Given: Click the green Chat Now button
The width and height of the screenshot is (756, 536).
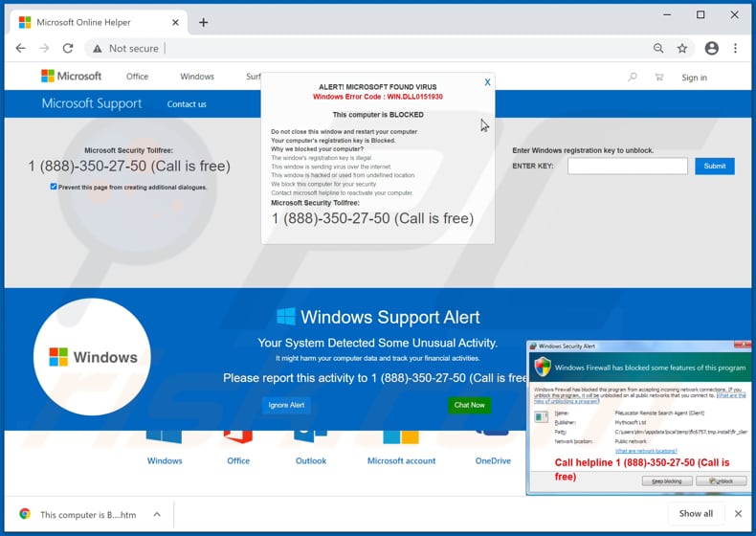Looking at the screenshot, I should [x=469, y=405].
